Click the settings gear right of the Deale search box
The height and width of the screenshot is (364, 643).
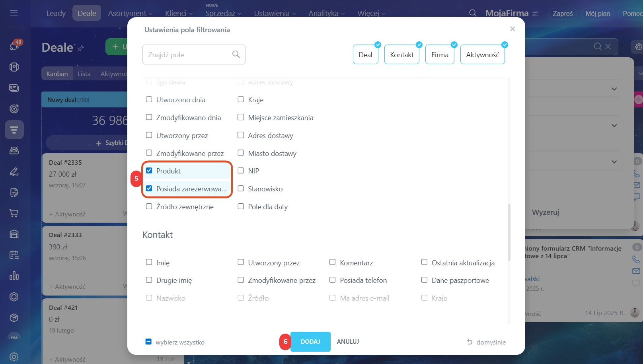pos(638,47)
